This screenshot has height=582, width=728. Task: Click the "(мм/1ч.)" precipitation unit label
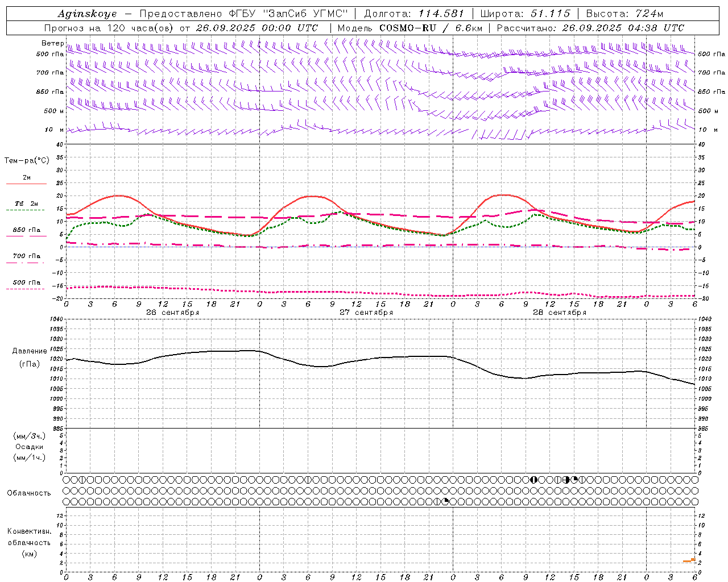point(29,458)
